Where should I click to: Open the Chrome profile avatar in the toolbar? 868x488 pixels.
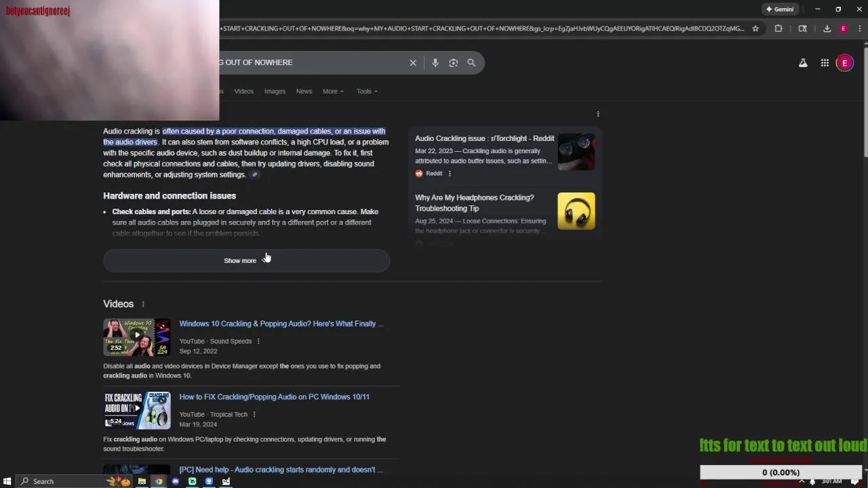point(844,28)
